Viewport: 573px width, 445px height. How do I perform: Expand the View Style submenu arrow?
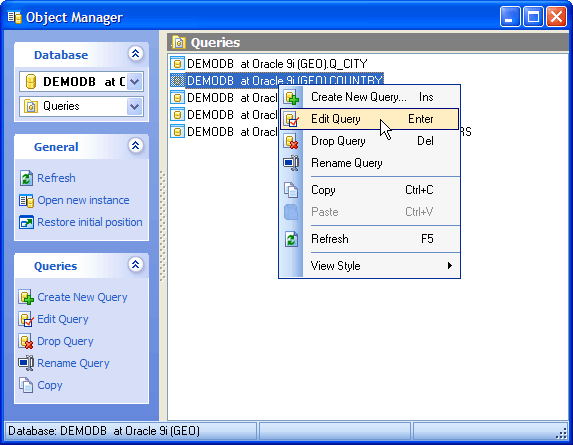(450, 266)
